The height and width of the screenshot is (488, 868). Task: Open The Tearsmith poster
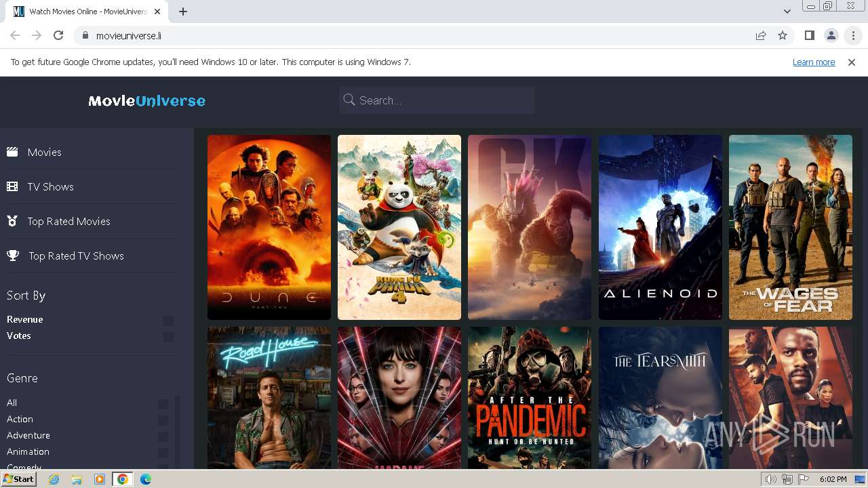click(660, 398)
